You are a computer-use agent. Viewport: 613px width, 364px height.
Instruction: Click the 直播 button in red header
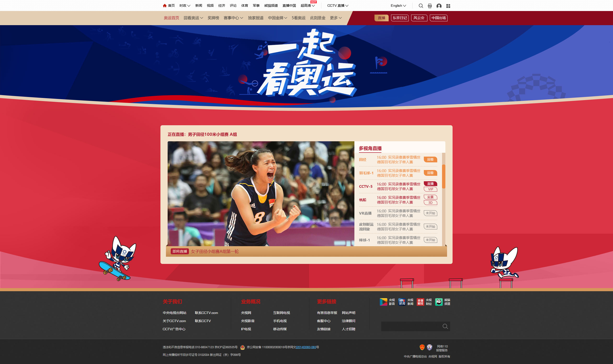click(381, 18)
